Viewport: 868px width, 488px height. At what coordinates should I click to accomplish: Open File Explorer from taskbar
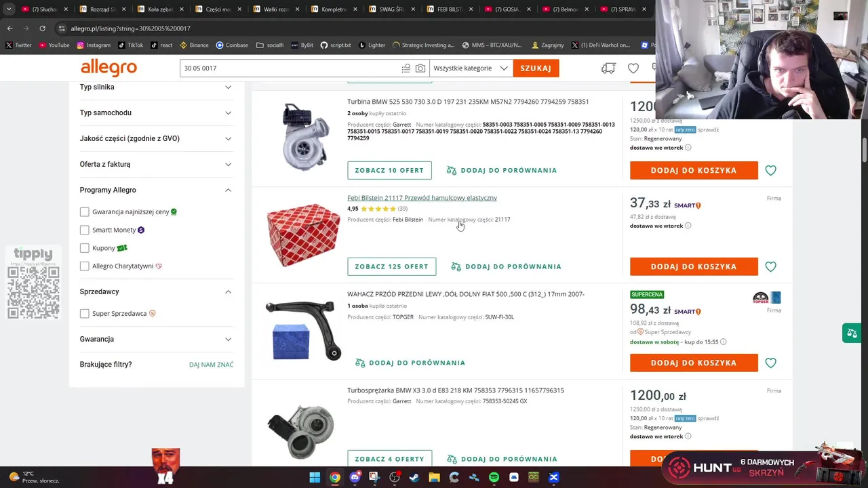pos(434,477)
